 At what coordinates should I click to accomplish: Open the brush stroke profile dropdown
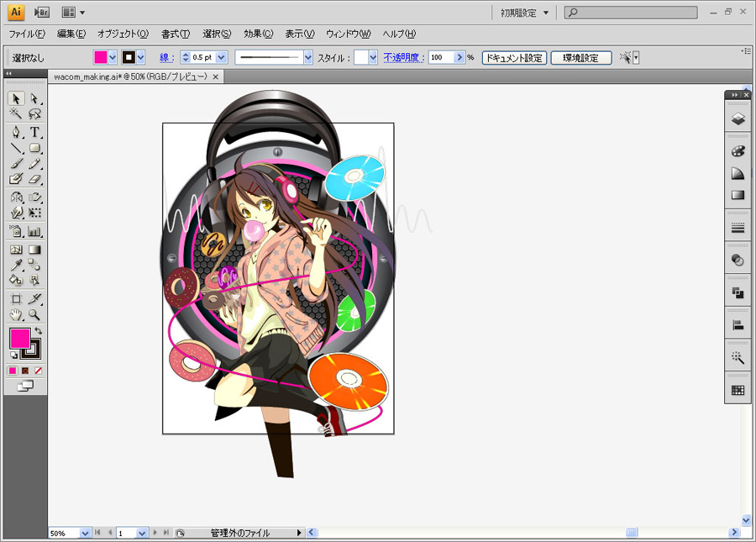[308, 57]
